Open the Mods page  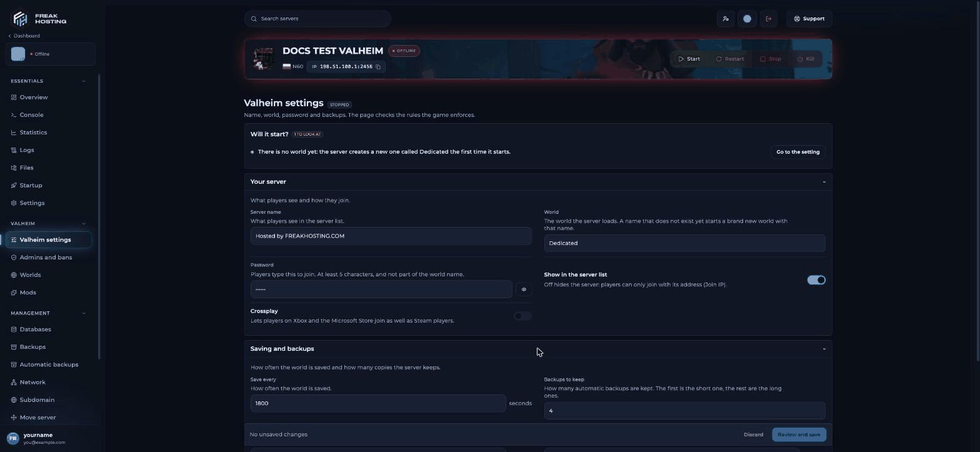click(48, 293)
